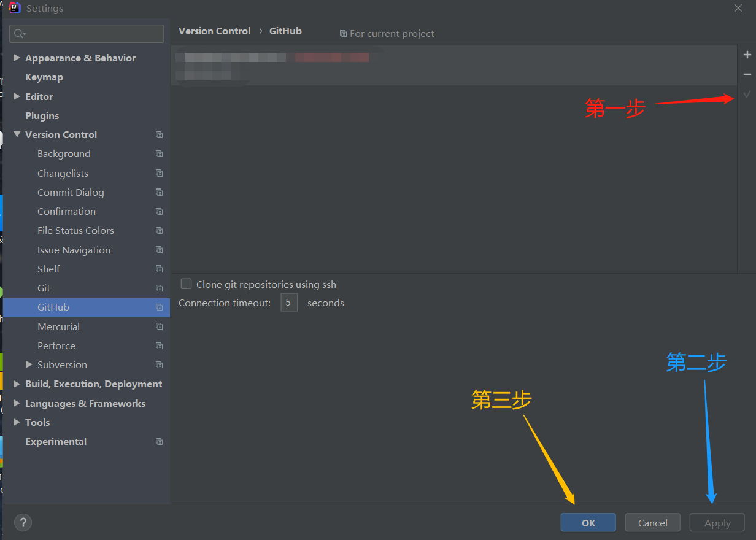The height and width of the screenshot is (540, 756).
Task: Expand the Tools settings section
Action: pos(17,422)
